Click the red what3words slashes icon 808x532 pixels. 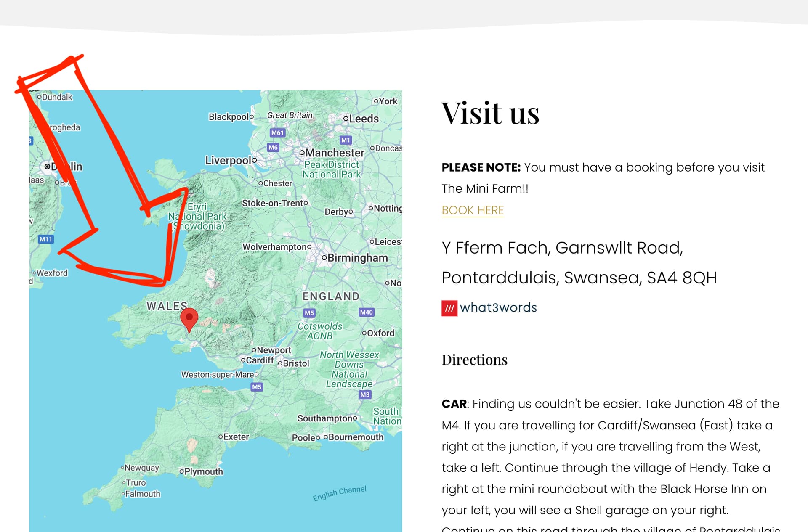point(449,308)
